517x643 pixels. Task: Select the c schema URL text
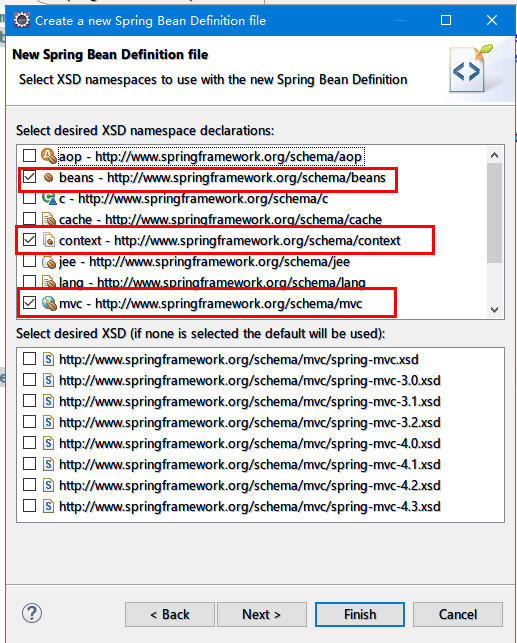pos(203,199)
